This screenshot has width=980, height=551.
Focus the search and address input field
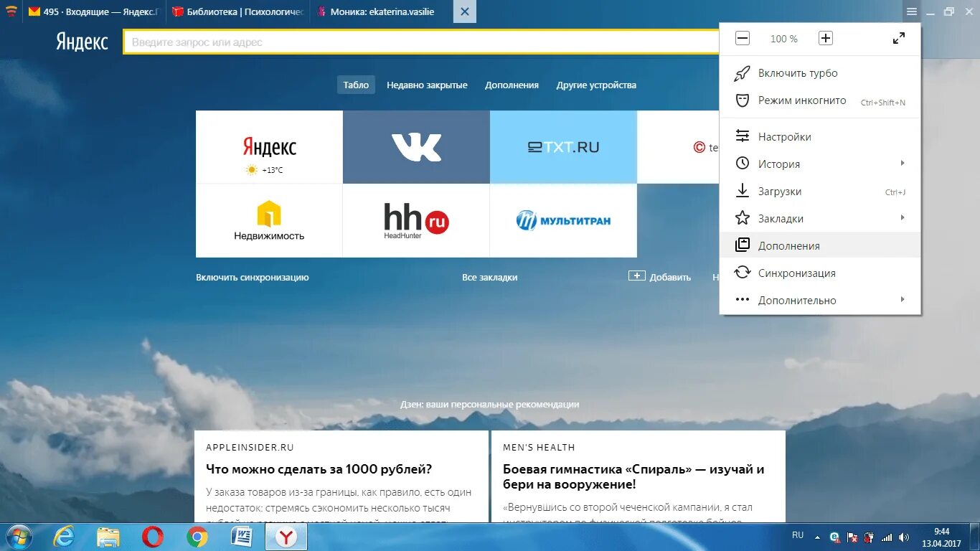(421, 42)
